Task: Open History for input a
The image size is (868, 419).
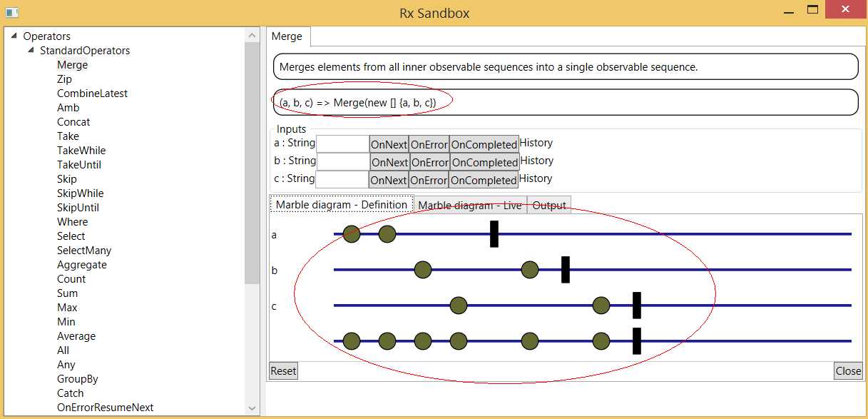Action: tap(536, 143)
